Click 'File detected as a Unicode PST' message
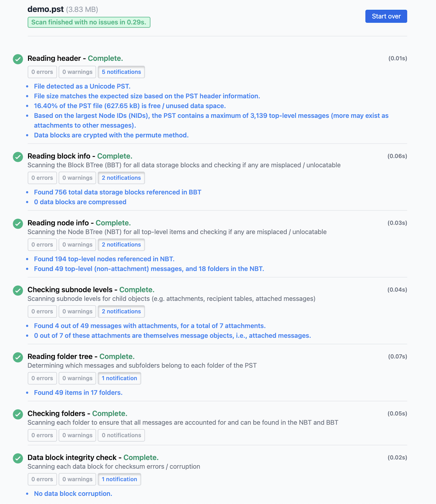 [82, 86]
